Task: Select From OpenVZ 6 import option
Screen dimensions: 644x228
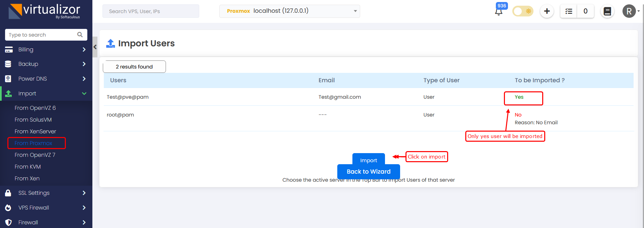Action: (x=35, y=108)
